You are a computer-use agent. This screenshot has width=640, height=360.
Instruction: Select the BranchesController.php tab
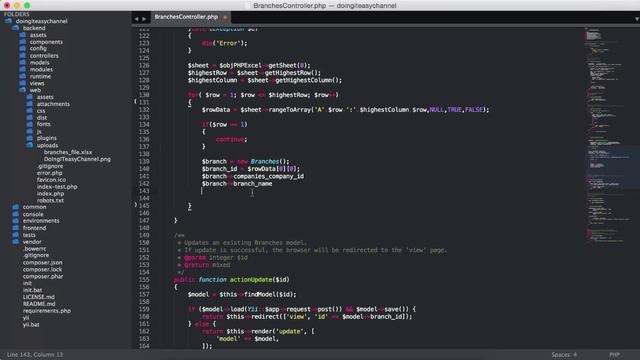point(186,17)
